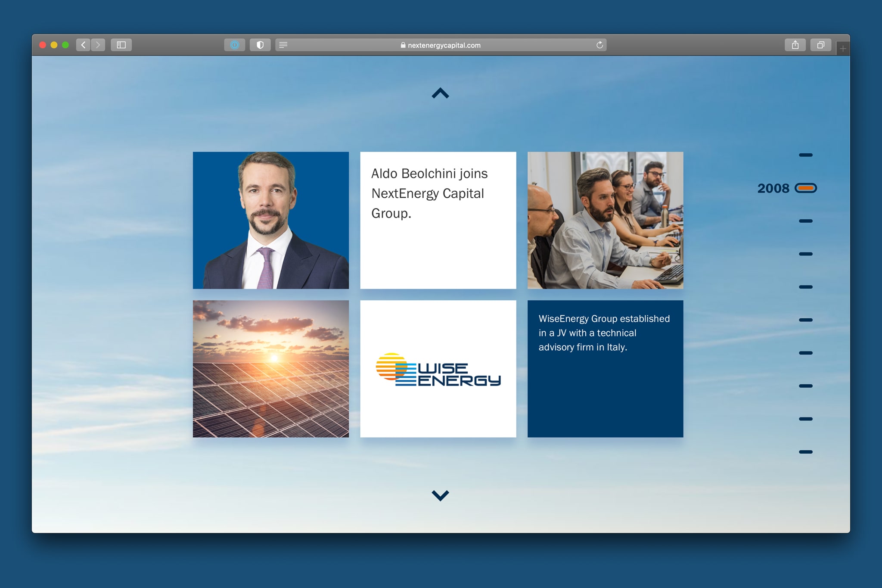
Task: Click the WiseEnergy logo card
Action: click(438, 369)
